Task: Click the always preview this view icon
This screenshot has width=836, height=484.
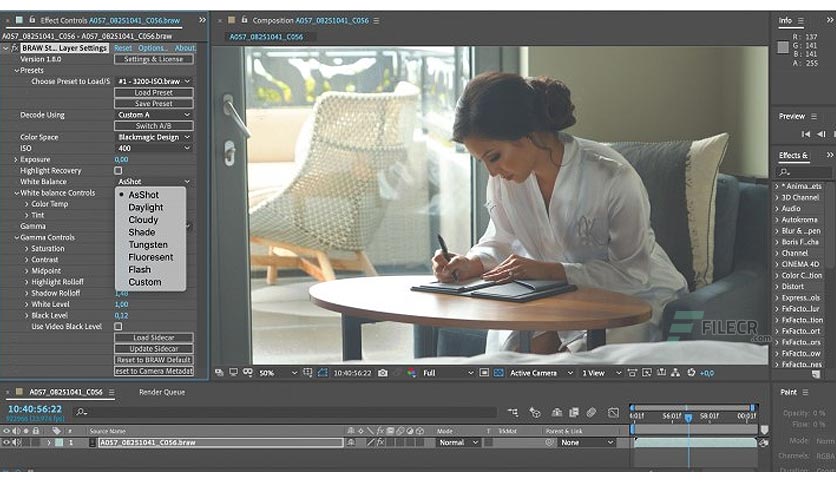Action: (219, 372)
